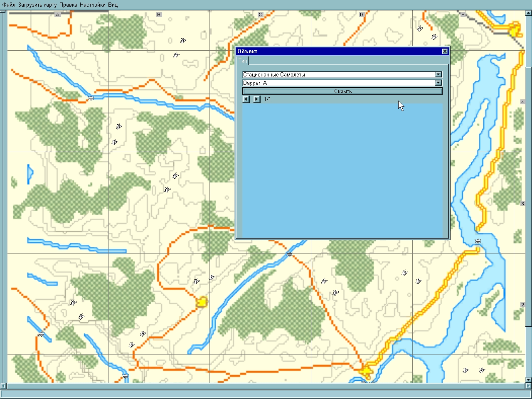
Task: Select the upper aircraft below grid label B
Action: [183, 40]
